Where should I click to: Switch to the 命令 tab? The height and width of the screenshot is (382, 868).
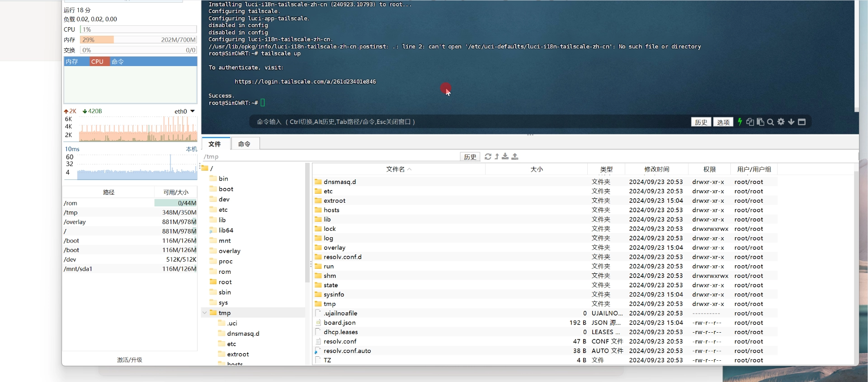click(244, 144)
